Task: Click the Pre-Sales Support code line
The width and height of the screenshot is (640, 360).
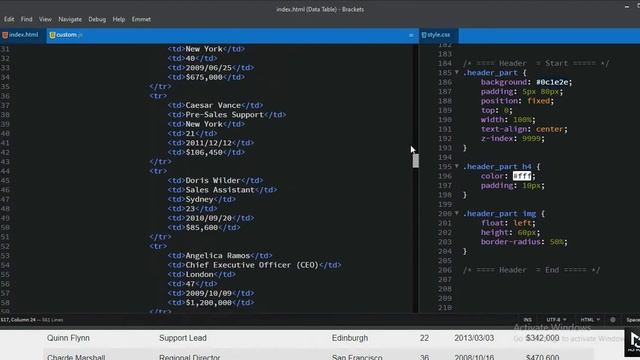Action: (227, 115)
